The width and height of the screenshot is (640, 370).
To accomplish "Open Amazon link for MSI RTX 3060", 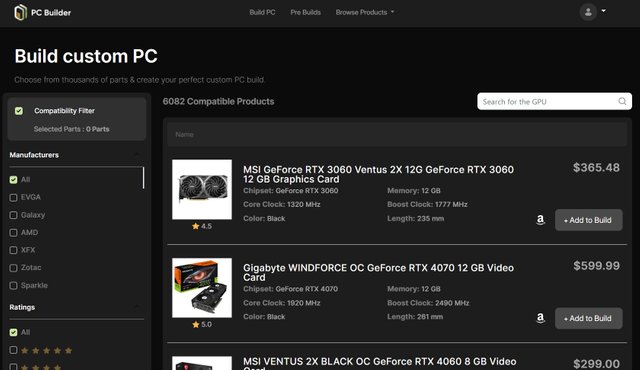I will click(x=540, y=220).
